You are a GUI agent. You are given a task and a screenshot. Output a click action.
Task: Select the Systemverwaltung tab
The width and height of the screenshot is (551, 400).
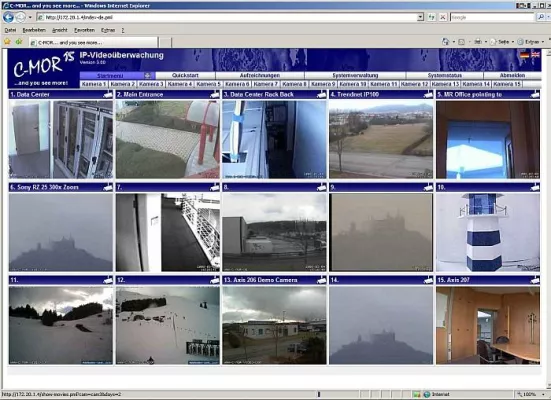[355, 75]
